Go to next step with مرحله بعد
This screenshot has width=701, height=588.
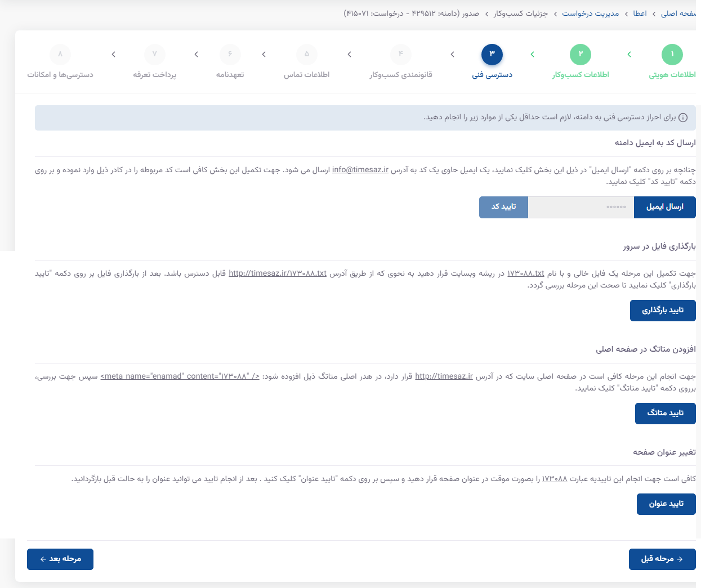click(60, 559)
